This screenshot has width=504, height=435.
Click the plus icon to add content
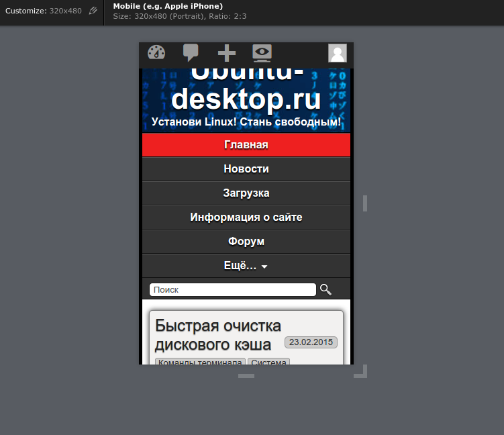[x=227, y=53]
